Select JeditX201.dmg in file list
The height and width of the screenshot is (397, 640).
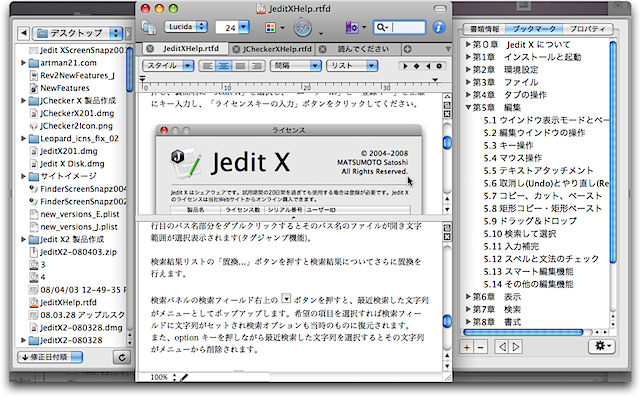(69, 151)
